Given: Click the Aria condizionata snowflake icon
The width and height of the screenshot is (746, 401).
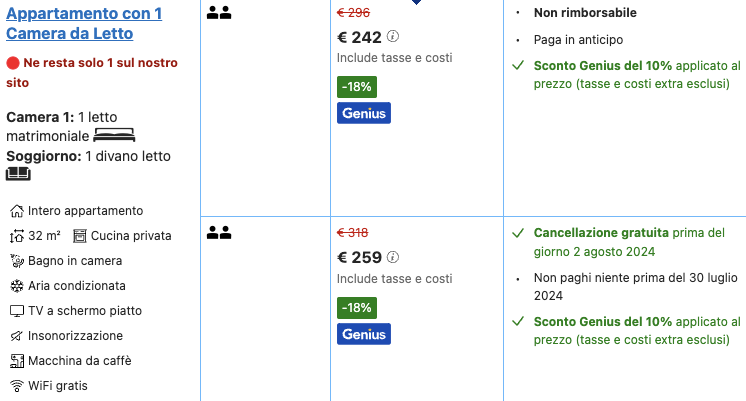Looking at the screenshot, I should 16,286.
